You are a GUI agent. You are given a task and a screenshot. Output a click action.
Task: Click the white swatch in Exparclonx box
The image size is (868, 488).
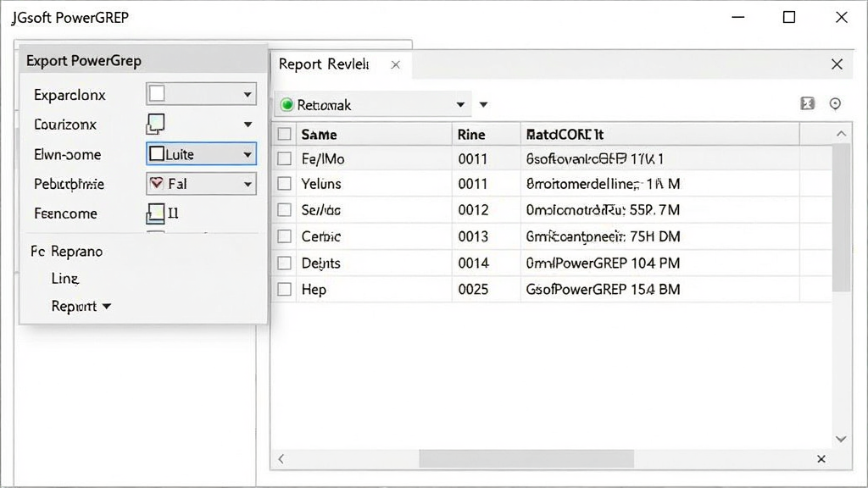[157, 93]
